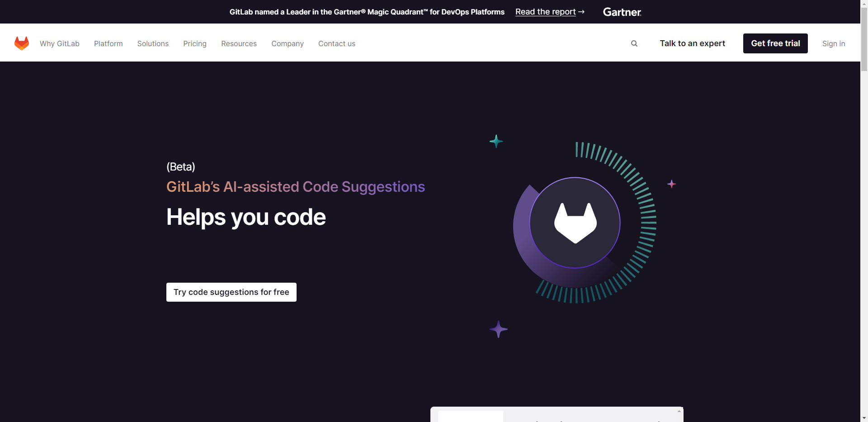Image resolution: width=868 pixels, height=422 pixels.
Task: Open the Solutions menu
Action: point(153,43)
